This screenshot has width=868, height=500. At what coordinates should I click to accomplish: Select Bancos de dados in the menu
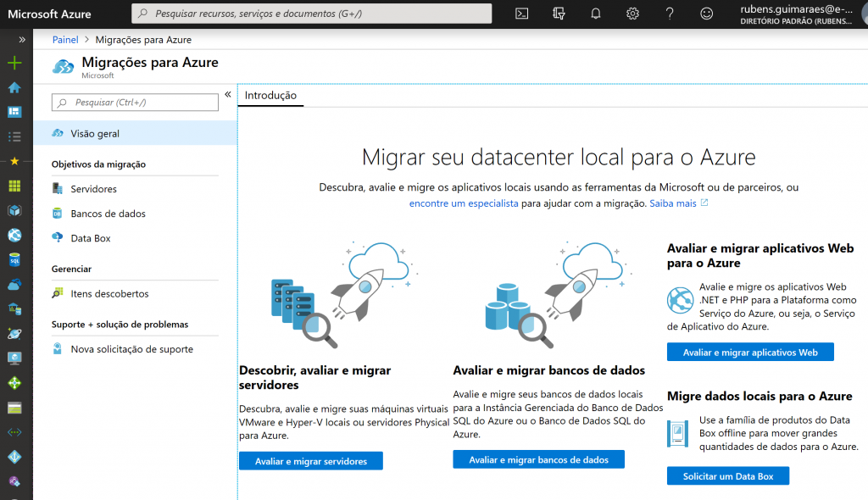pyautogui.click(x=108, y=214)
